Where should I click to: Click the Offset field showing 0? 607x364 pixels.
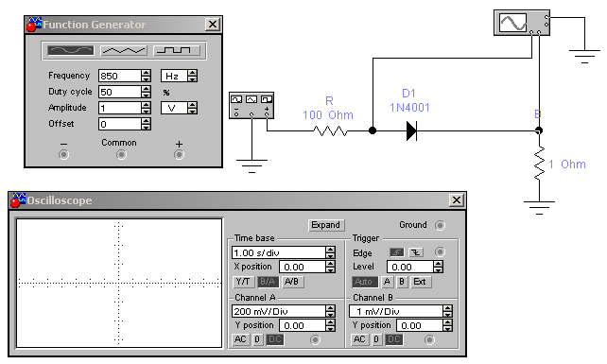point(120,124)
